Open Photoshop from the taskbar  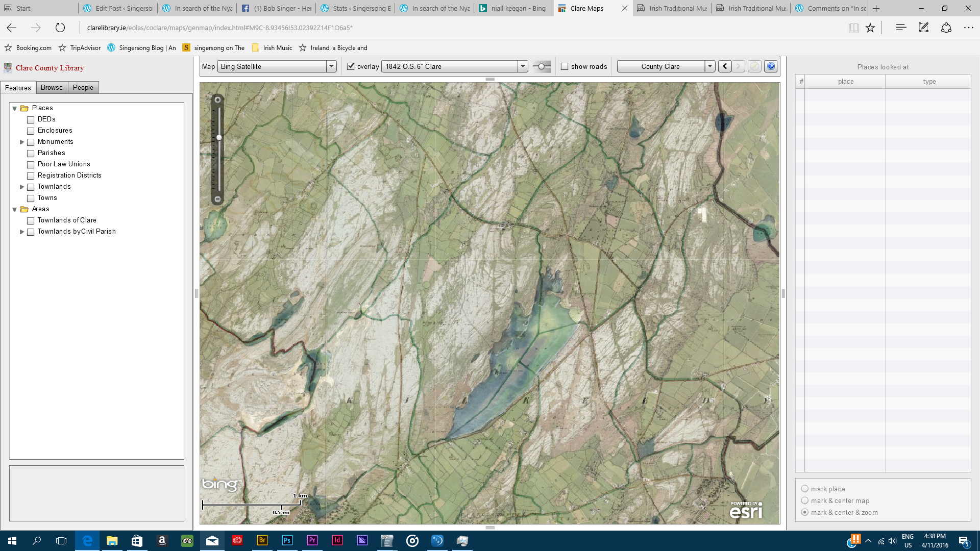[x=287, y=540]
